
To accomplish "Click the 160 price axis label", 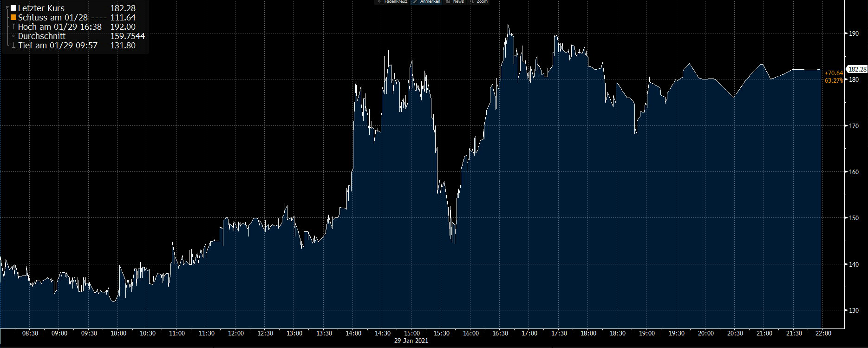I will tap(854, 172).
